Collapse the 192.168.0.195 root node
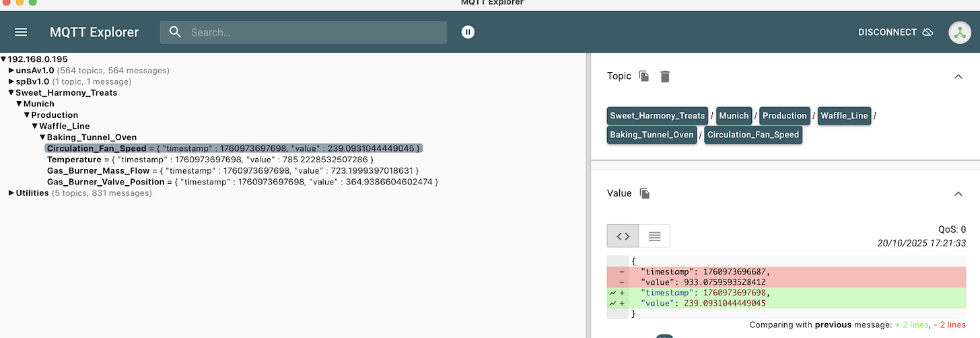Image resolution: width=980 pixels, height=338 pixels. (x=3, y=59)
